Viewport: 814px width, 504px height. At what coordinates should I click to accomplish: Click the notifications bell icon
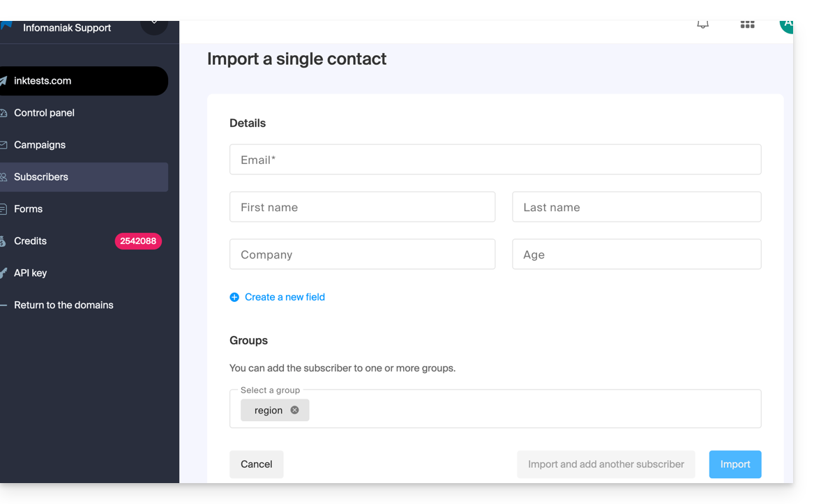click(702, 24)
